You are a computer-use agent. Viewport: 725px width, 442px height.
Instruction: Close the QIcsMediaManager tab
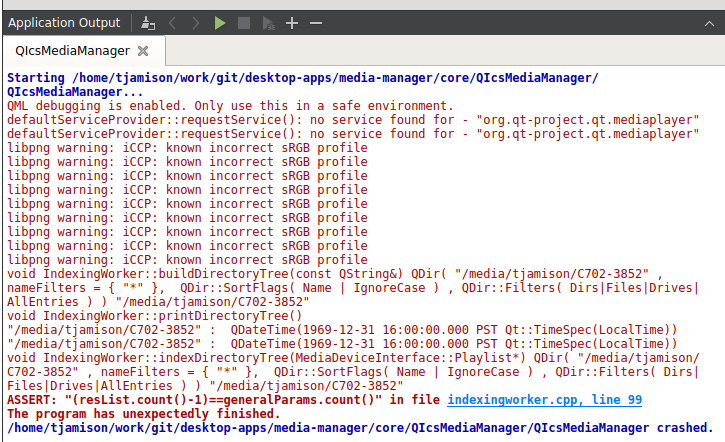tap(143, 51)
